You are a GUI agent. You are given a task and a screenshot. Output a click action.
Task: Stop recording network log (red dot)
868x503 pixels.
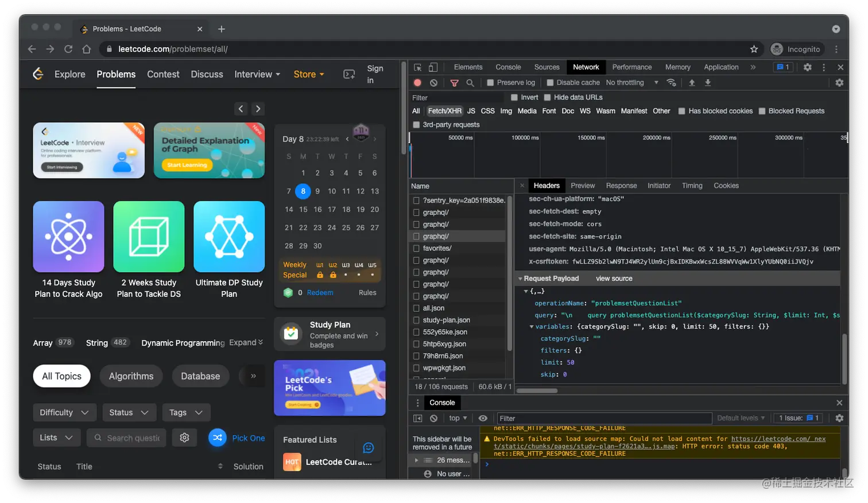click(x=417, y=83)
